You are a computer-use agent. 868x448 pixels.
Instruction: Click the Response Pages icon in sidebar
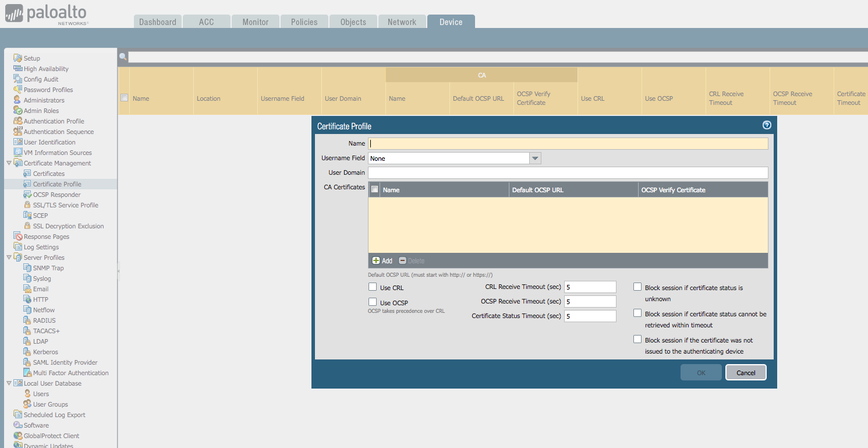(x=17, y=237)
